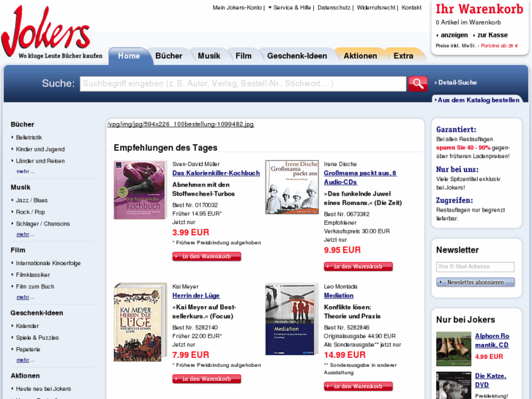Image resolution: width=532 pixels, height=399 pixels.
Task: Click the Mediation book cover thumbnail
Action: (292, 319)
